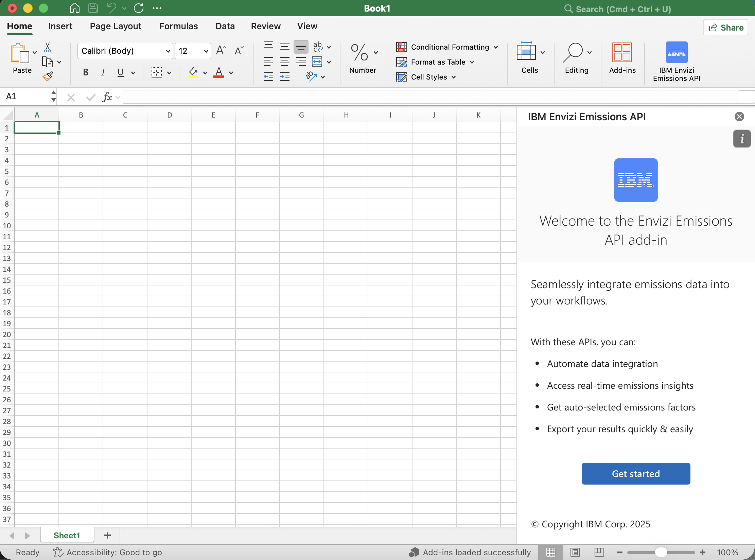Click the info icon in Envizi pane
The height and width of the screenshot is (560, 755).
(742, 139)
